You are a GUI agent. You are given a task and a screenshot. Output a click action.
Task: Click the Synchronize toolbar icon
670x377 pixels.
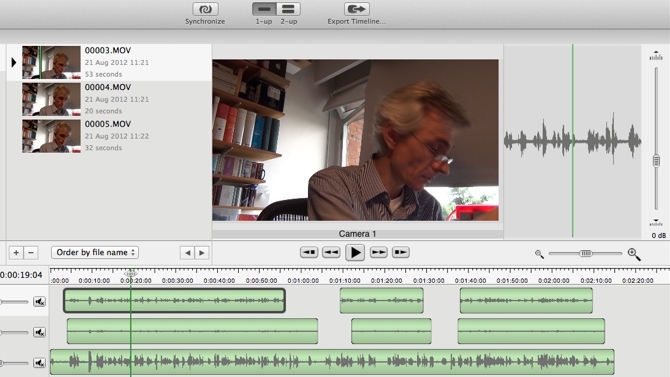(205, 9)
